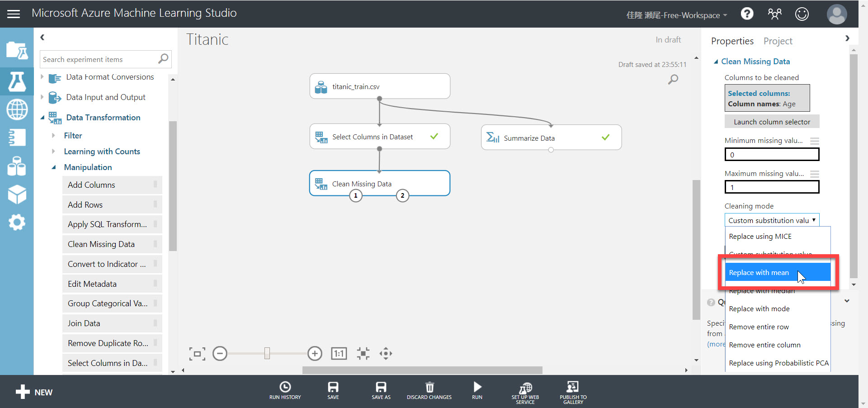The height and width of the screenshot is (408, 868).
Task: Open the Cleaning mode dropdown
Action: point(772,220)
